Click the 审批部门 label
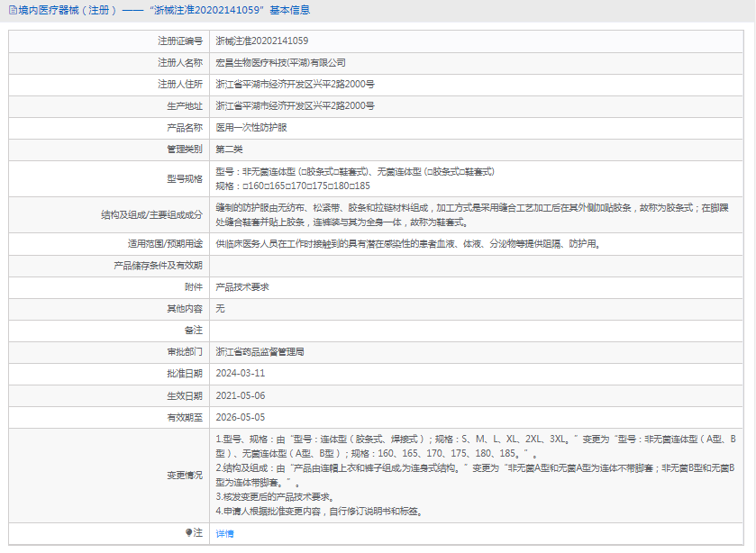 (185, 352)
